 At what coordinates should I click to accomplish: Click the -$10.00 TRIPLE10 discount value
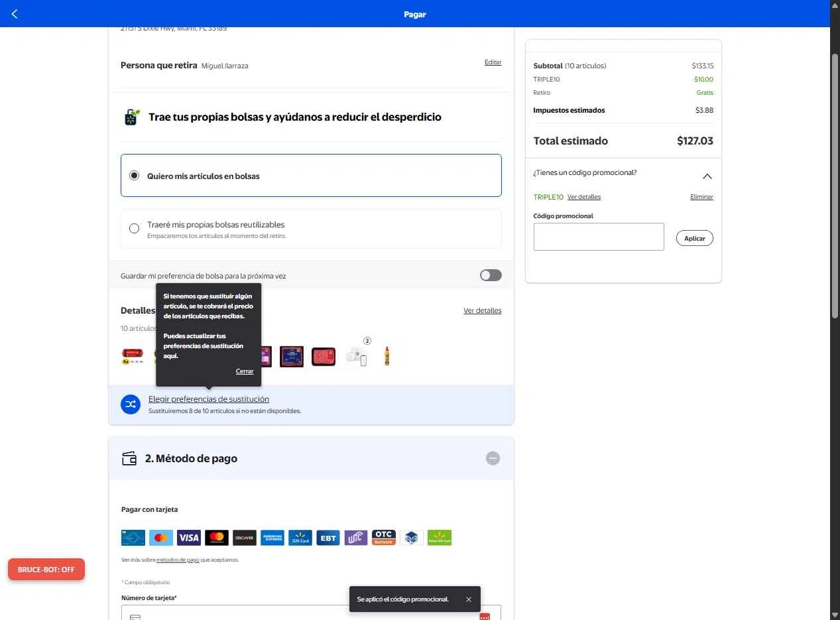[x=703, y=80]
